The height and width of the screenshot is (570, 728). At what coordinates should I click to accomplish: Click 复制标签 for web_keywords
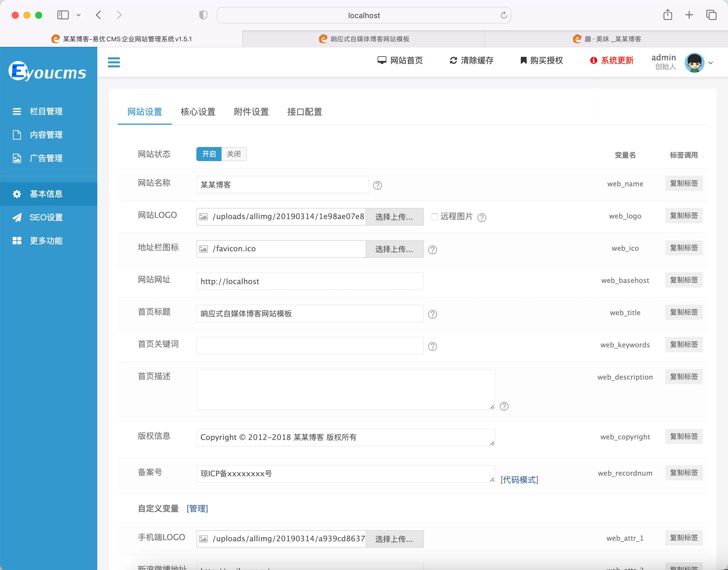click(683, 344)
